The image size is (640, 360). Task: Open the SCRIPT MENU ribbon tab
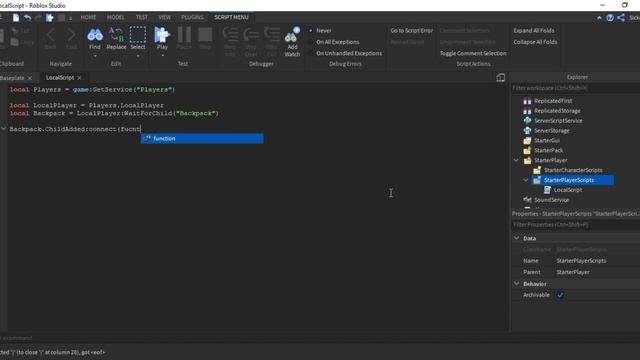[x=231, y=17]
